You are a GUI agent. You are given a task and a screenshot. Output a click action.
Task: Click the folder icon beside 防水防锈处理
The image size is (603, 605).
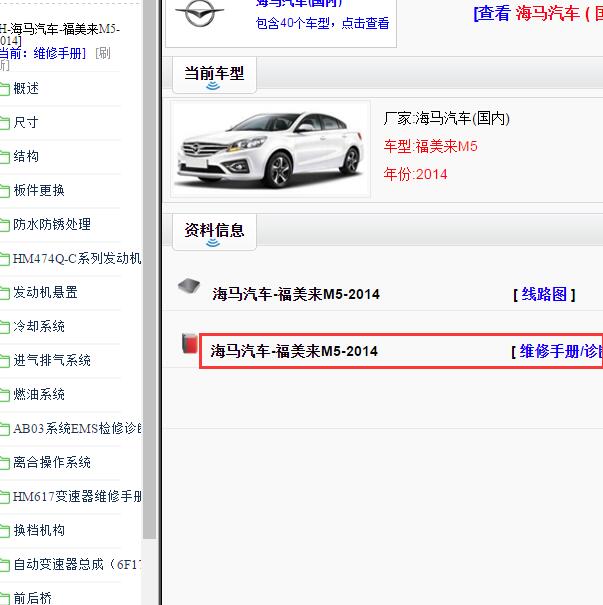coord(5,225)
